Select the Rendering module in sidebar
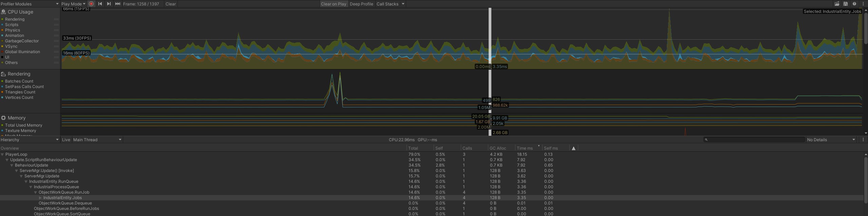This screenshot has width=868, height=216. pyautogui.click(x=19, y=74)
